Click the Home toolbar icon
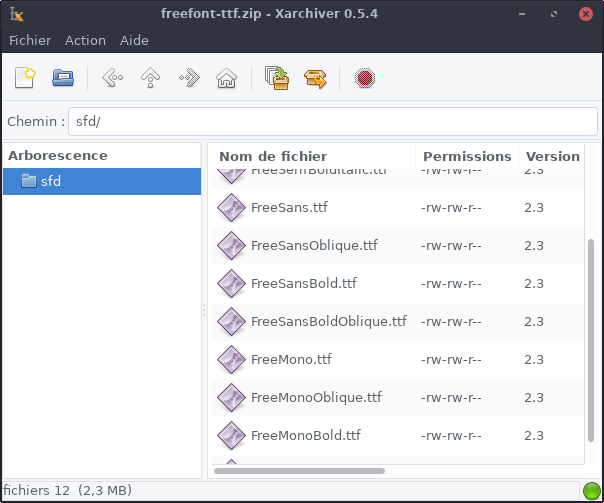This screenshot has width=604, height=503. point(227,78)
